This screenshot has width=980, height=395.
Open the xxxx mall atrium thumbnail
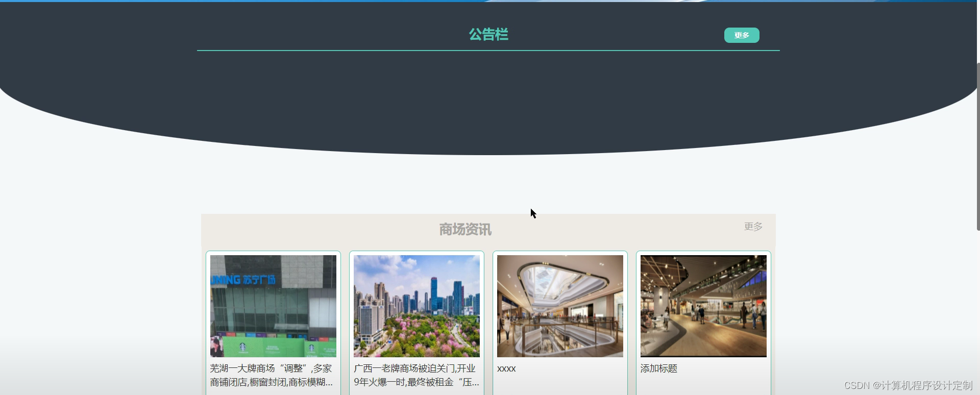[560, 306]
